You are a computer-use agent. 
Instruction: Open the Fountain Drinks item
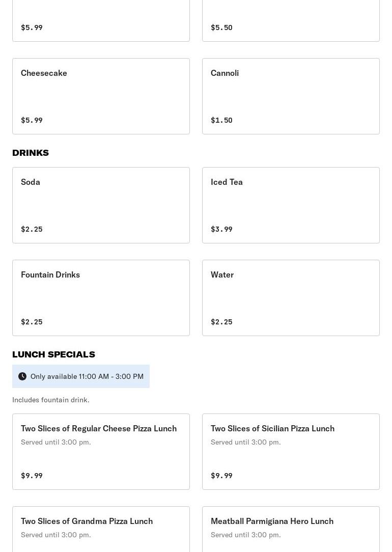[x=101, y=298]
